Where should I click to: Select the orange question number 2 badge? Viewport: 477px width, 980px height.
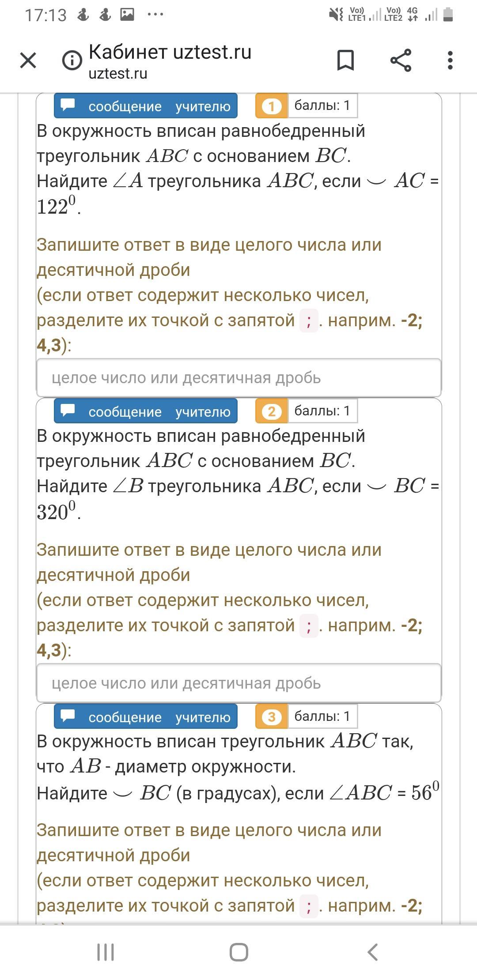[x=272, y=411]
